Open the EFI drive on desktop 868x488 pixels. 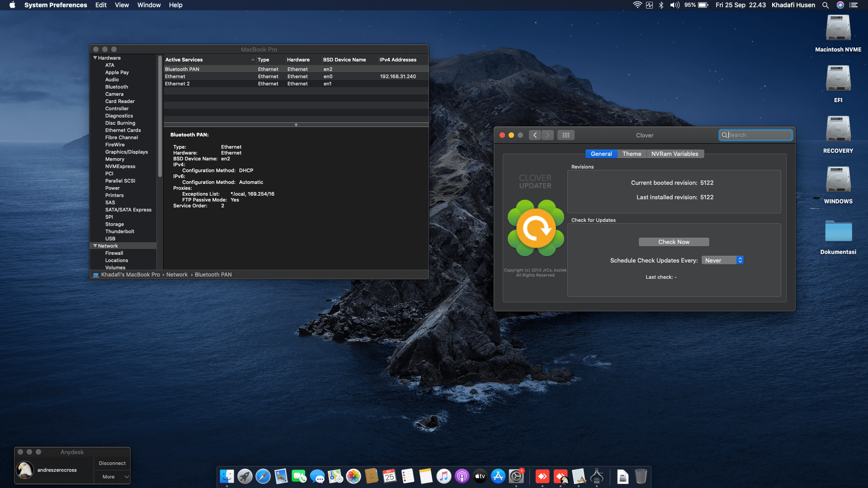click(838, 84)
